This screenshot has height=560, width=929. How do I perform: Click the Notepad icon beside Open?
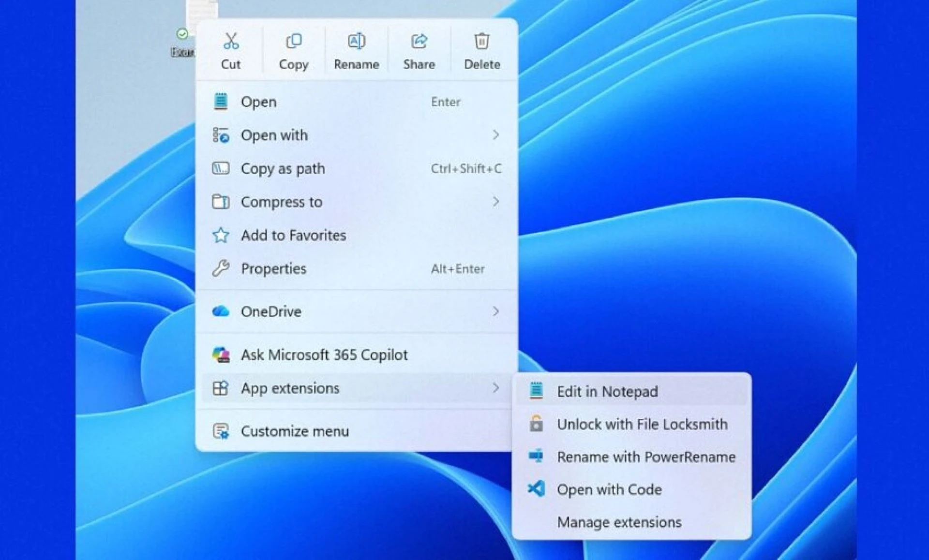click(x=221, y=102)
